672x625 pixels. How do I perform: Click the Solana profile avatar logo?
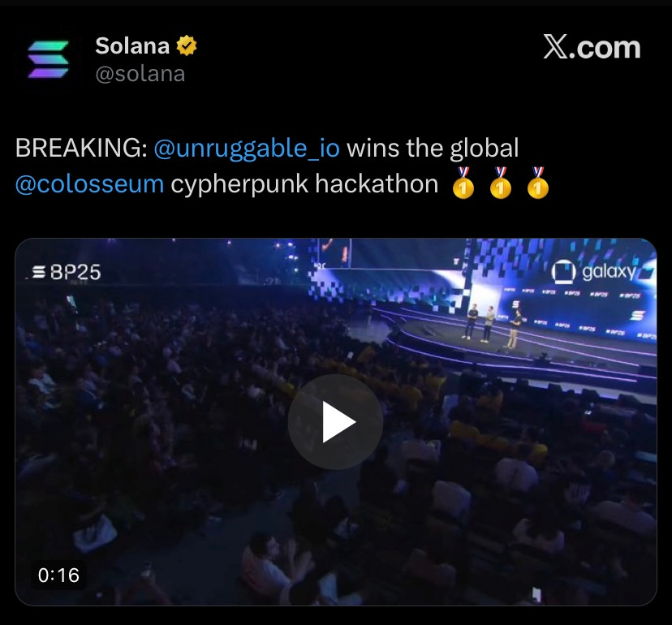pyautogui.click(x=49, y=59)
